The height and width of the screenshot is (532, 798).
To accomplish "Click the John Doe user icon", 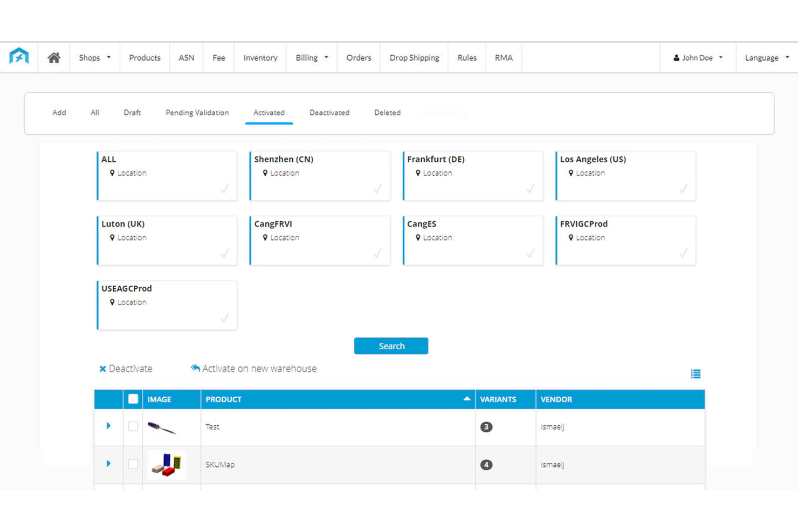I will [676, 57].
